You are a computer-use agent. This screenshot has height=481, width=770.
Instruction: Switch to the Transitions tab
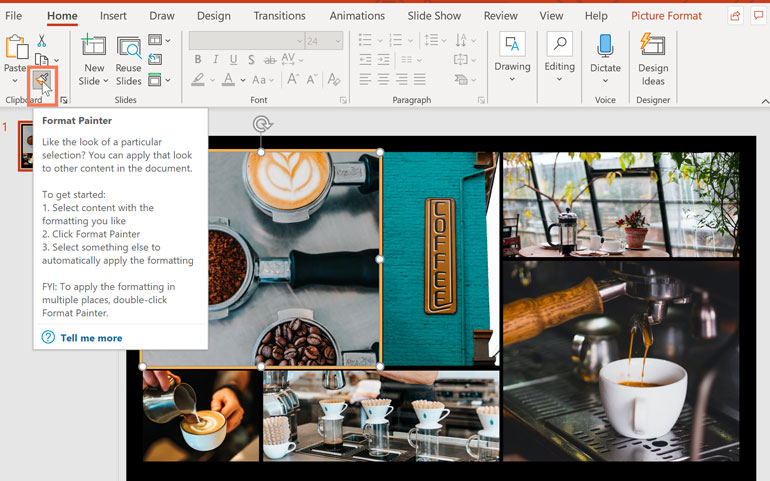point(279,16)
